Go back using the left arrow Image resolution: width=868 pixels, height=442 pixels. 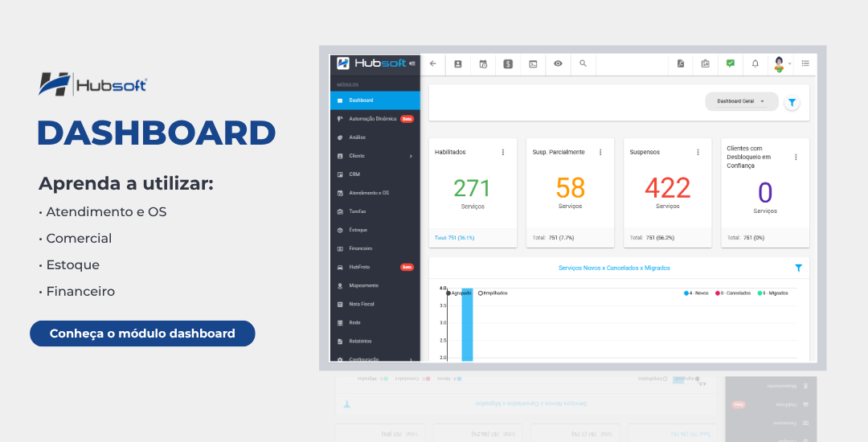click(x=433, y=63)
